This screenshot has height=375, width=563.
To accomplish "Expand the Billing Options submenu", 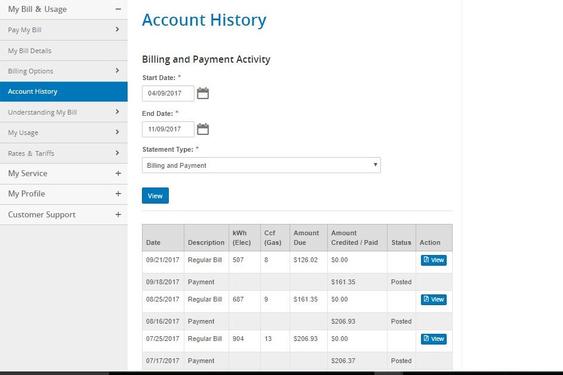I will tap(117, 71).
